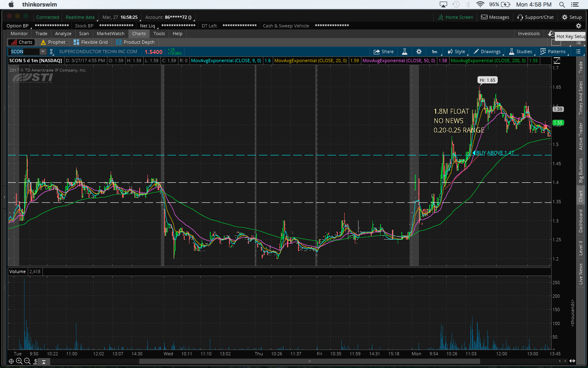Expand the SCON symbol dropdown arrow

click(x=43, y=52)
